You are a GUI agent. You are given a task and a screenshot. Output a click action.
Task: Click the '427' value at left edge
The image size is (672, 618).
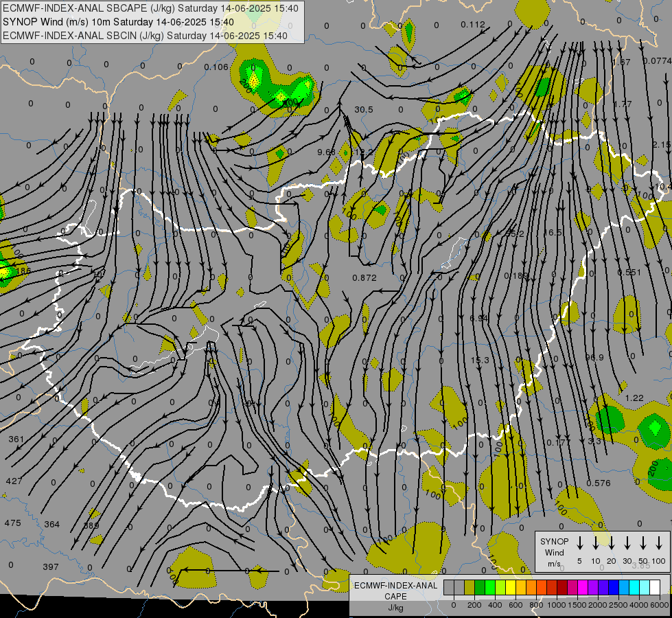click(x=14, y=481)
